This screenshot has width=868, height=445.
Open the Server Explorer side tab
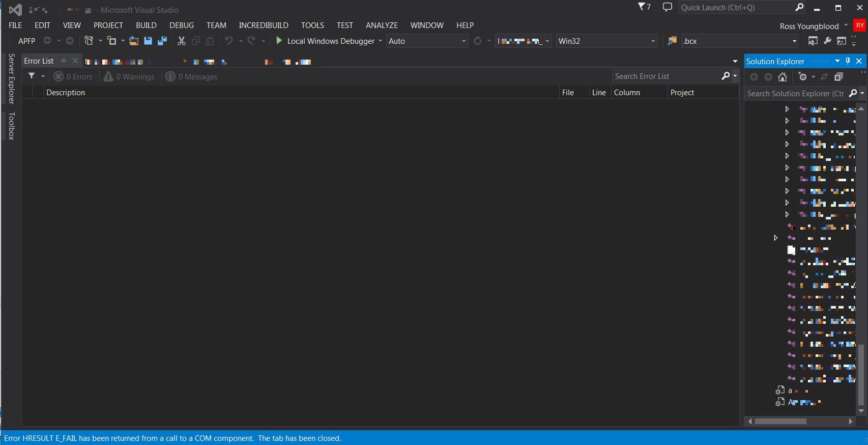coord(11,79)
